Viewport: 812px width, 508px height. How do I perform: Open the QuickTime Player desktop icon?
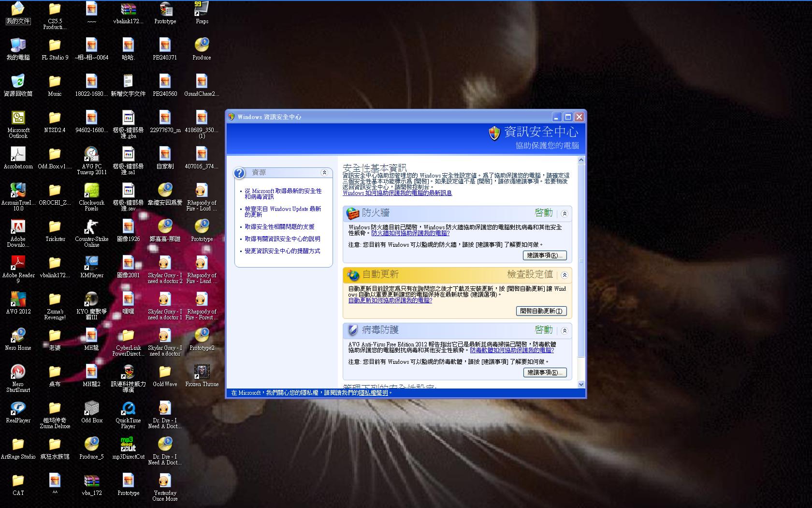pos(129,415)
